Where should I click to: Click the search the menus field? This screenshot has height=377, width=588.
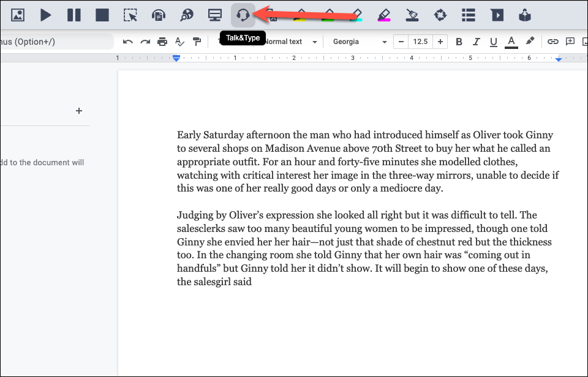coord(56,42)
